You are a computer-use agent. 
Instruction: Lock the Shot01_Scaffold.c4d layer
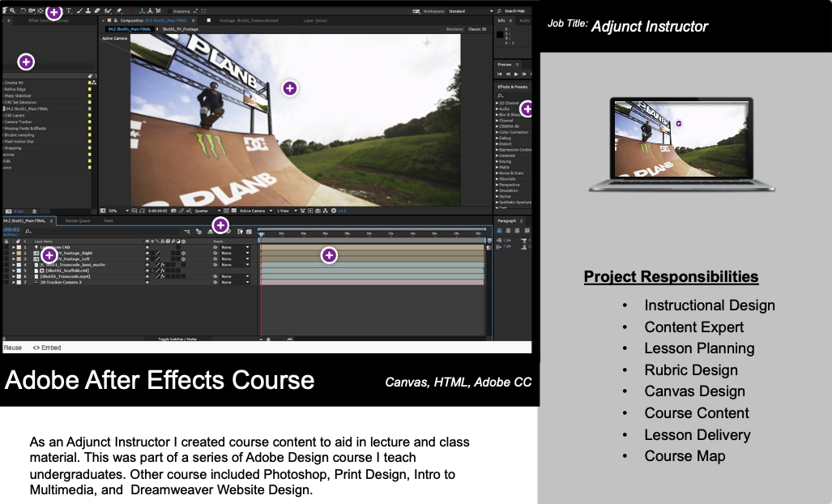(x=6, y=271)
